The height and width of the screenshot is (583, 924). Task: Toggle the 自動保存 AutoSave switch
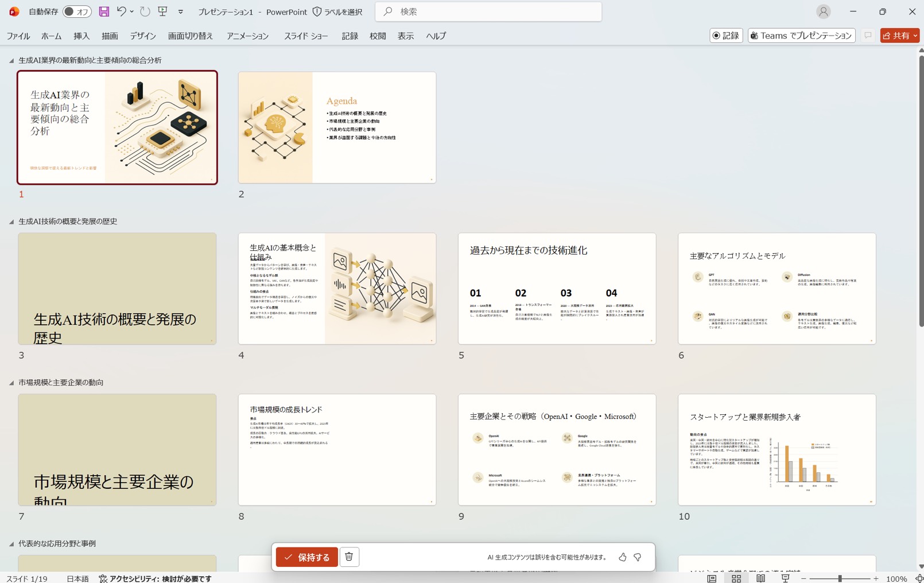(x=77, y=11)
